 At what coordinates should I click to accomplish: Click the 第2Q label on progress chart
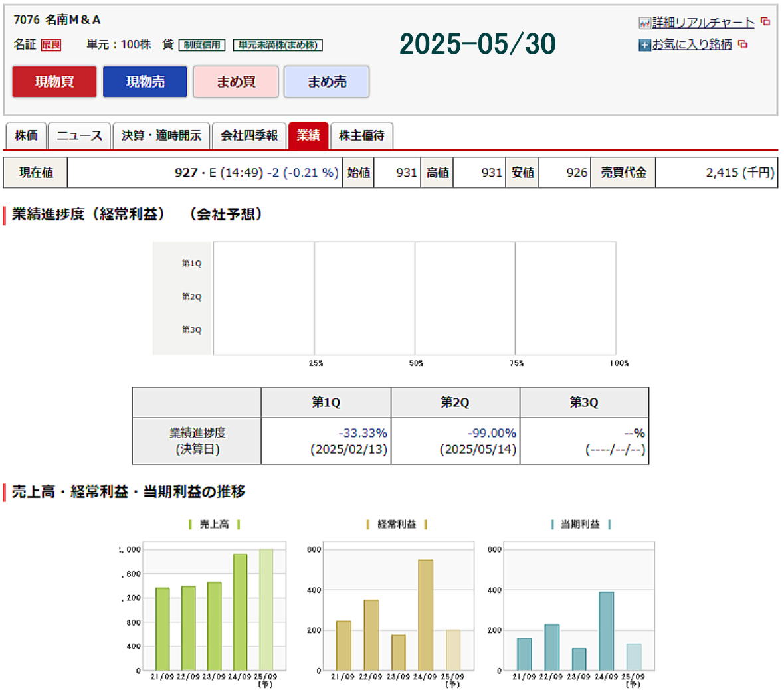[191, 296]
